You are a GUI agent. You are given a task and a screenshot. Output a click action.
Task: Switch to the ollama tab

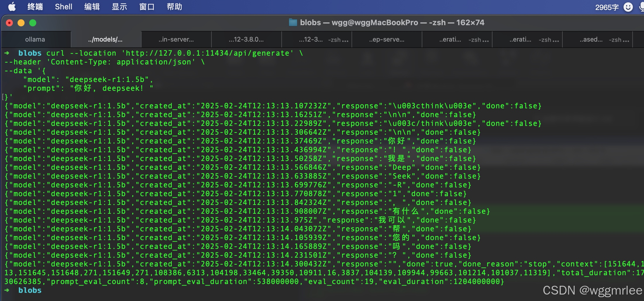pos(36,40)
